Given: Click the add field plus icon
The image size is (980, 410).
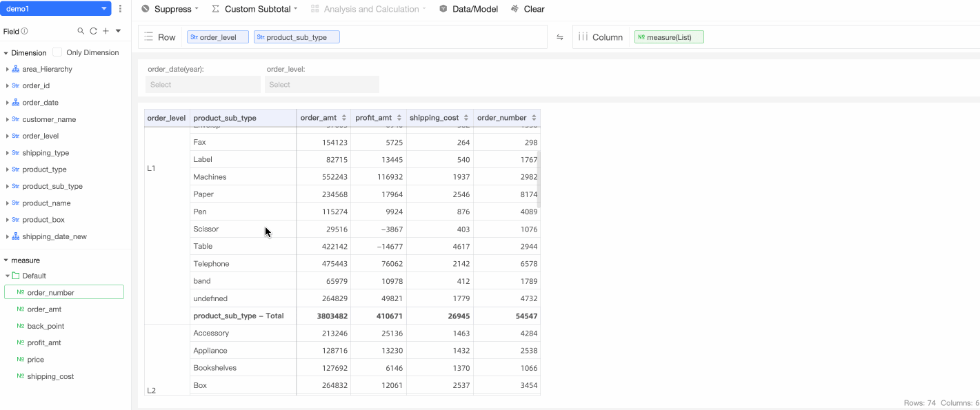Looking at the screenshot, I should pos(106,31).
